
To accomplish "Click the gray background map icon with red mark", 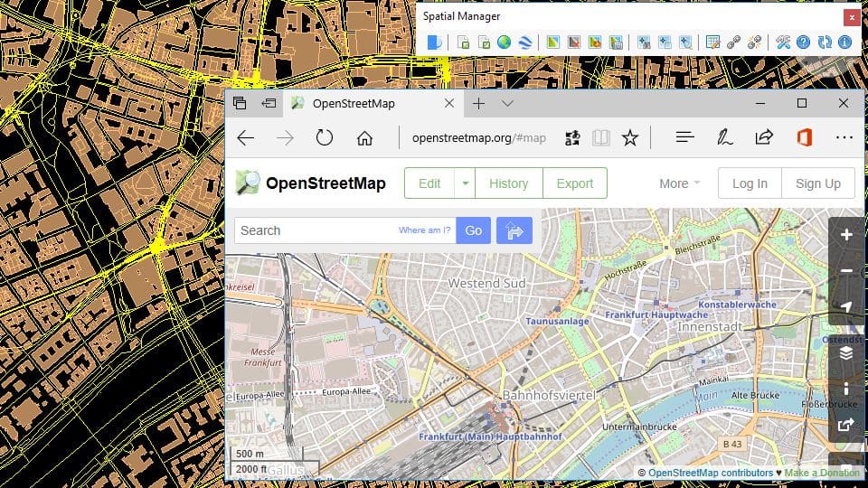I will point(574,42).
